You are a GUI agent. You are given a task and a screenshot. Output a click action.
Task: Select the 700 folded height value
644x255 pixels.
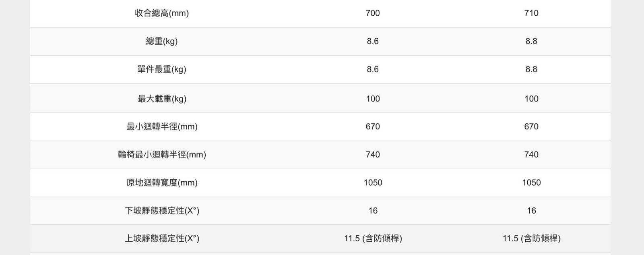tap(373, 13)
